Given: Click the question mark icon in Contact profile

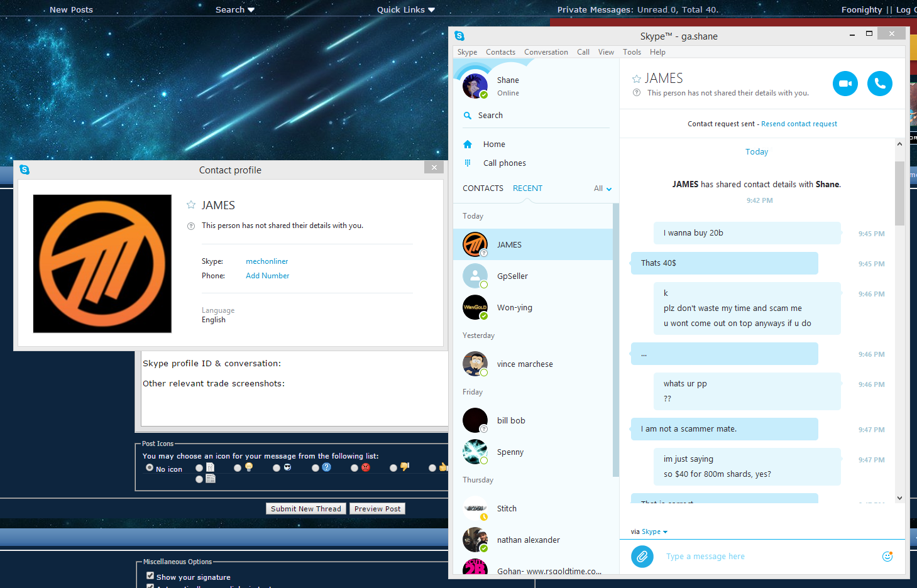Looking at the screenshot, I should tap(191, 226).
